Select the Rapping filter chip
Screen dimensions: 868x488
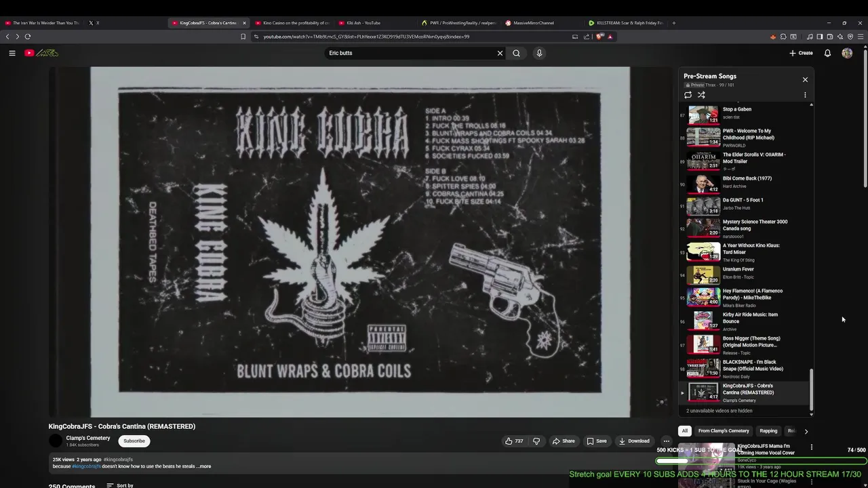(x=768, y=431)
